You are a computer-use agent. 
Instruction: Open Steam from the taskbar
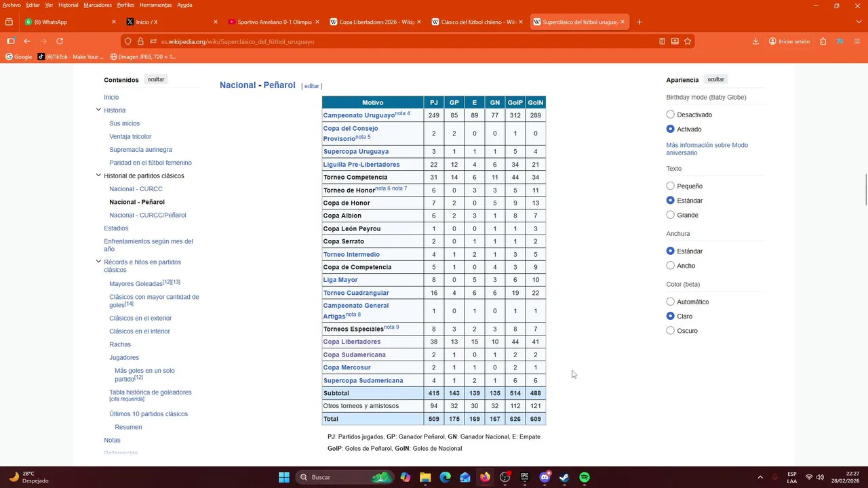point(564,477)
